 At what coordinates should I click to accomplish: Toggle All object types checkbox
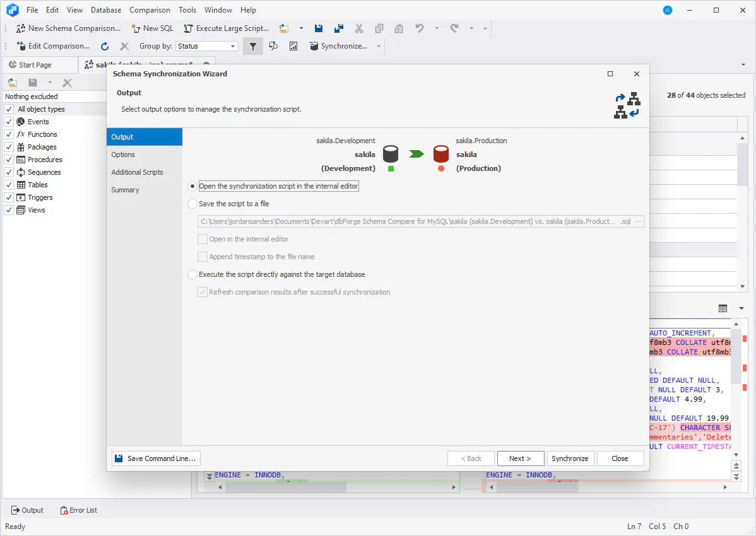(9, 109)
